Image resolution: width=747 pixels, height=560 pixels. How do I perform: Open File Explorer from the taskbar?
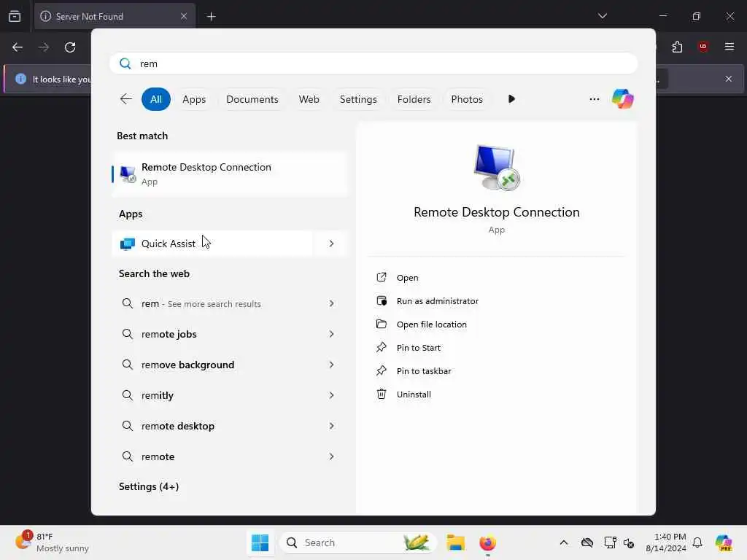[455, 542]
